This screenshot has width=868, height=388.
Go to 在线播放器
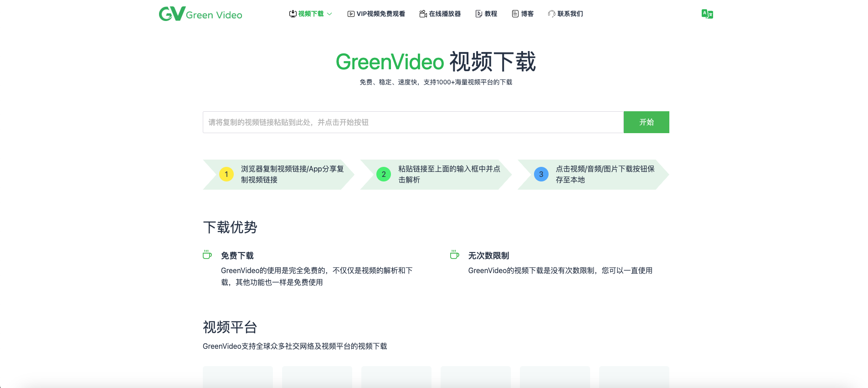coord(440,14)
